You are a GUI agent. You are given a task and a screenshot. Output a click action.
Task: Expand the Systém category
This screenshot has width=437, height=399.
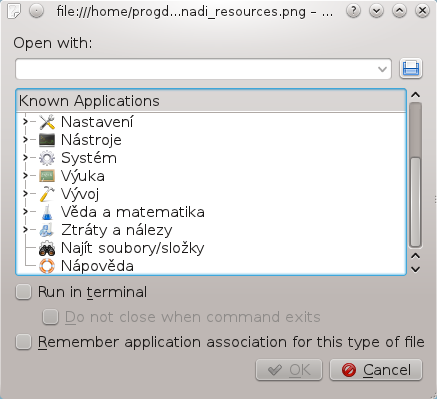tap(25, 158)
